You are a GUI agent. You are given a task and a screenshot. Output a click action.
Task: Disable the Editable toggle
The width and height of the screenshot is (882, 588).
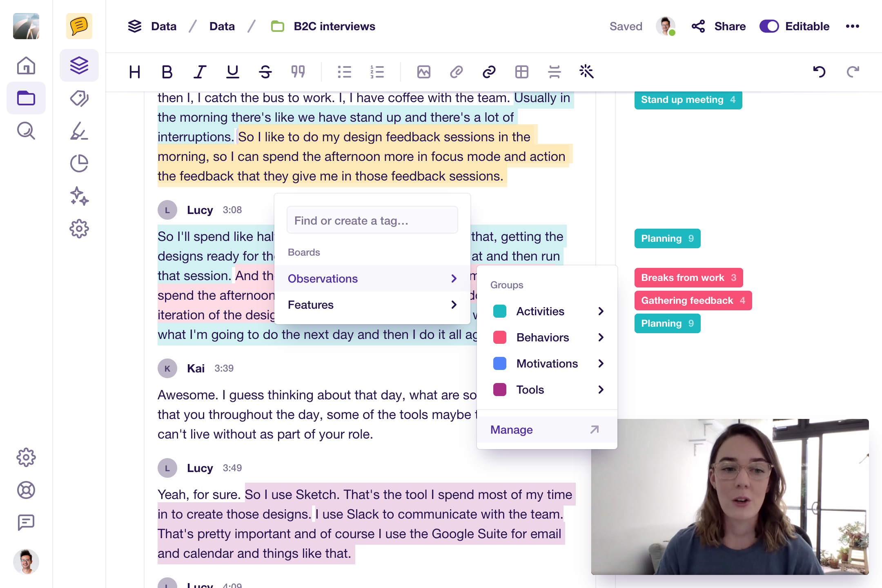769,26
